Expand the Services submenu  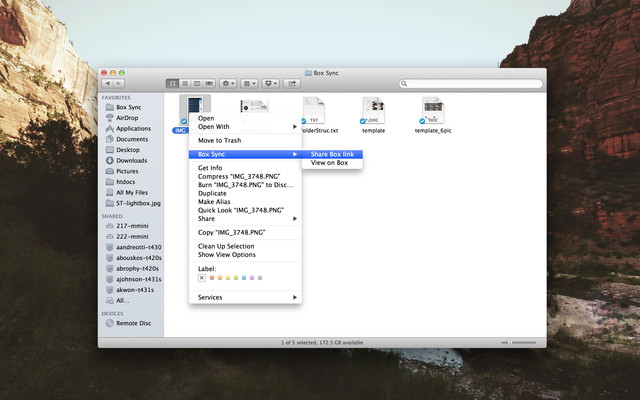pos(245,297)
